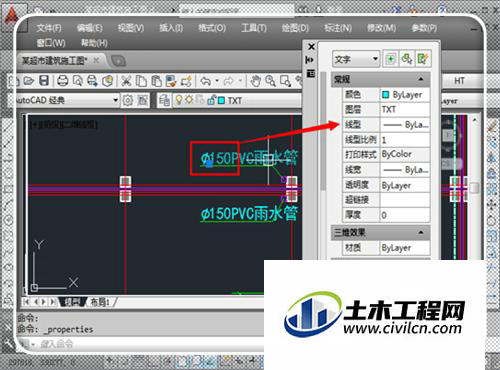Click the 线宽 ByLayer value field

coord(405,170)
